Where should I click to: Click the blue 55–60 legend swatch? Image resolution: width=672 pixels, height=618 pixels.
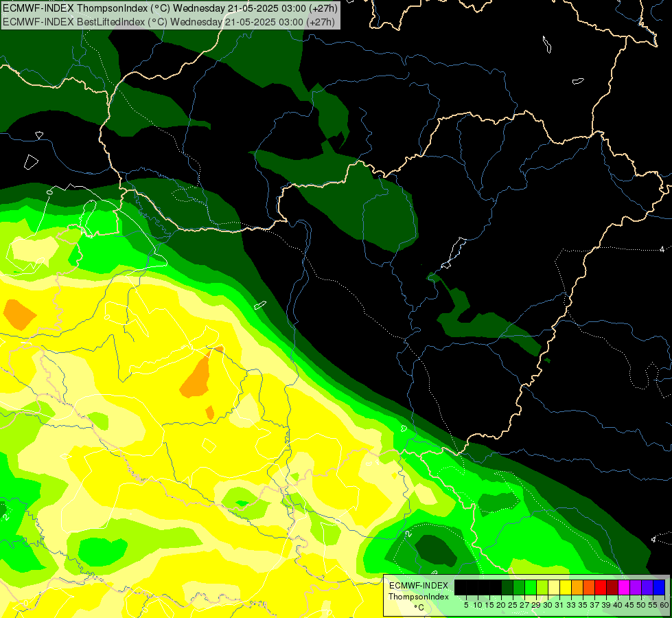(x=659, y=588)
